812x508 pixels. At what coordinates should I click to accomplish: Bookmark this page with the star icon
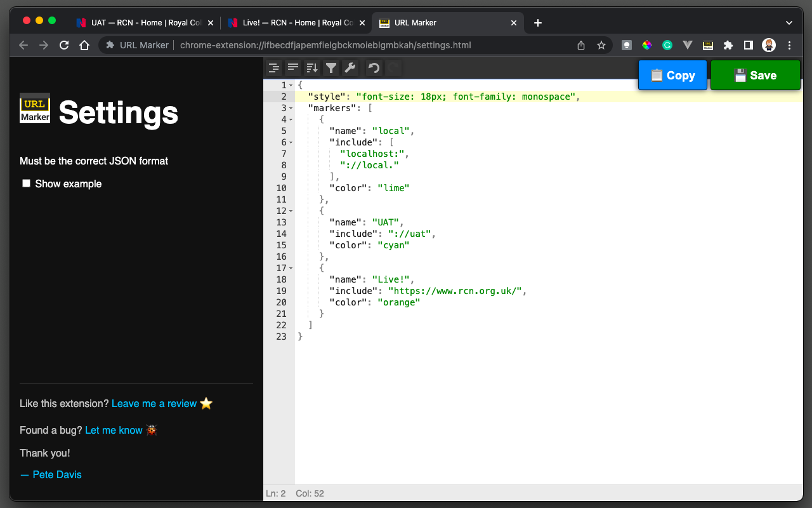tap(601, 45)
